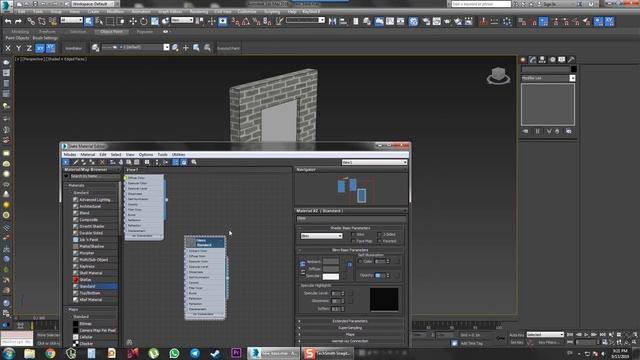Click the Ambient color swatch
The height and width of the screenshot is (360, 640).
coord(331,261)
